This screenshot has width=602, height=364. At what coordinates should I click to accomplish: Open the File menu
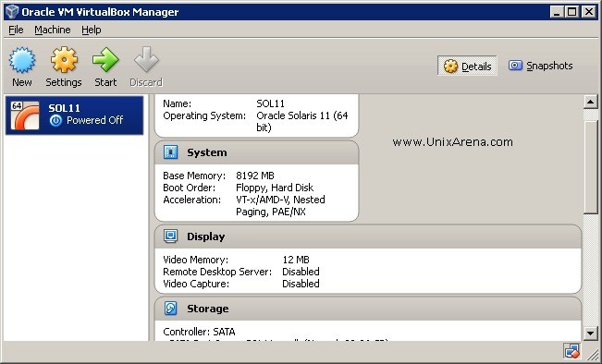[16, 30]
